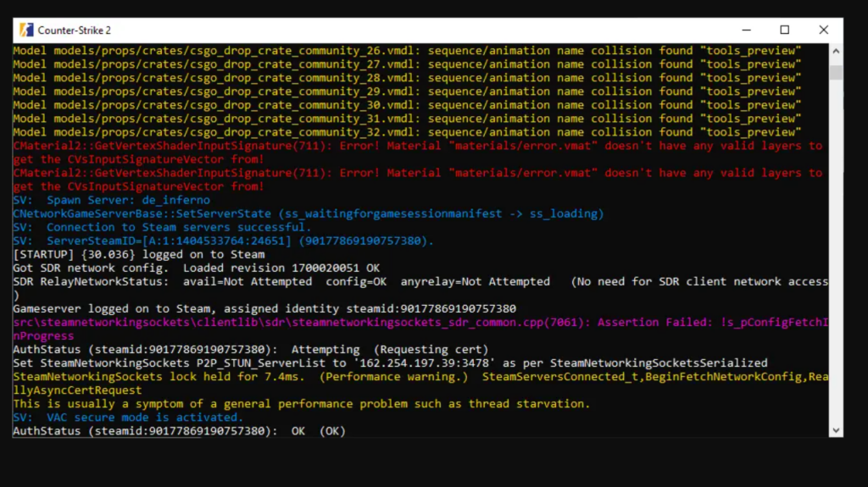Maximize the Counter-Strike 2 console window

coord(784,30)
